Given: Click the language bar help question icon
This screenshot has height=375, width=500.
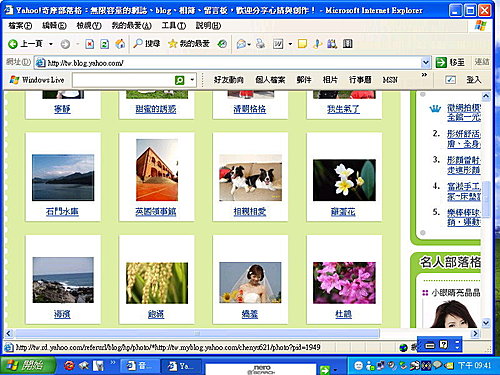Looking at the screenshot, I should click(443, 345).
